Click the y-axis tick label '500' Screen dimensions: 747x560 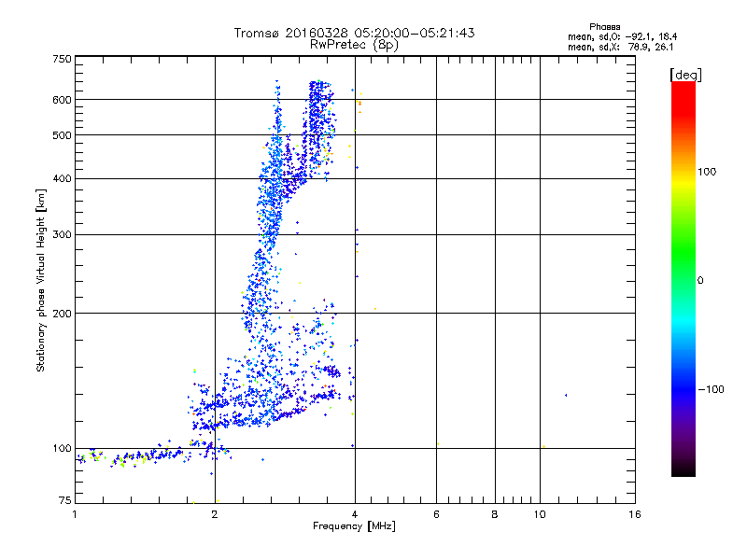62,135
